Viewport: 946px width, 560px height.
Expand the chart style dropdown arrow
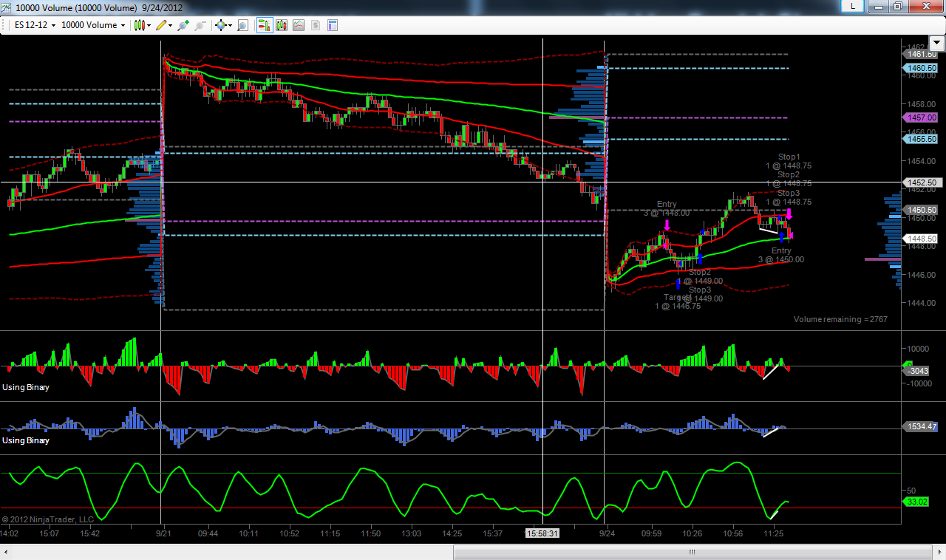(149, 25)
